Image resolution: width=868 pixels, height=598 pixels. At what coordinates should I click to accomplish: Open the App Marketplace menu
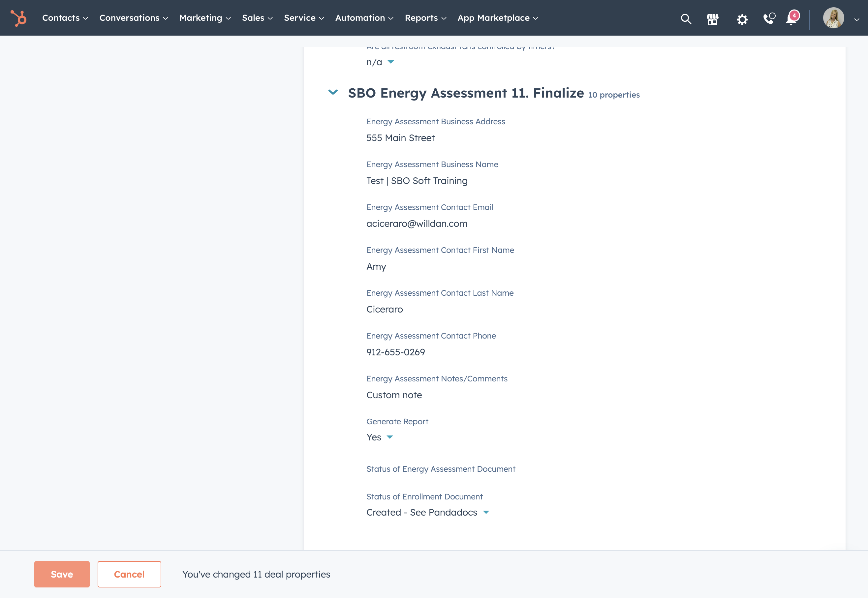tap(498, 18)
